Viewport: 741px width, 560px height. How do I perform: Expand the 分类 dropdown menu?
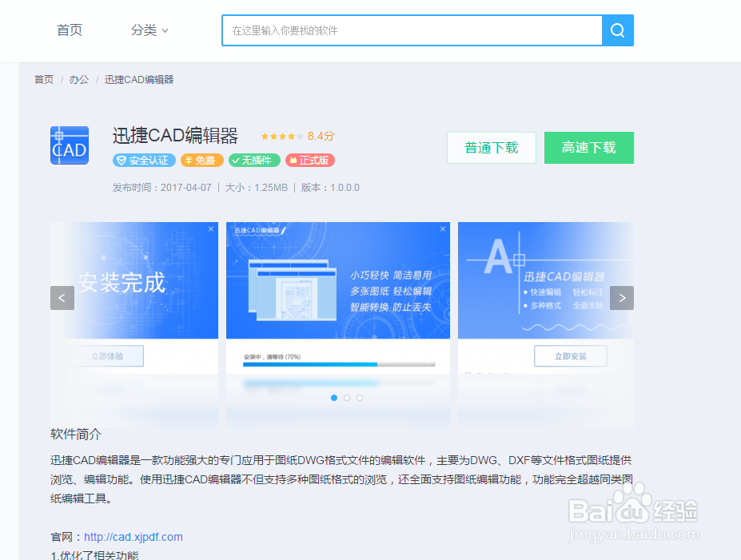pos(149,30)
